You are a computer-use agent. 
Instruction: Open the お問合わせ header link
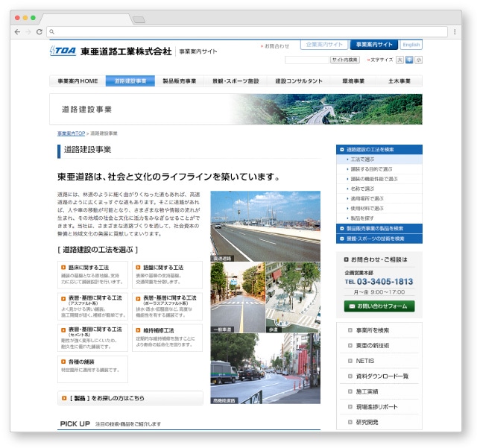(275, 46)
